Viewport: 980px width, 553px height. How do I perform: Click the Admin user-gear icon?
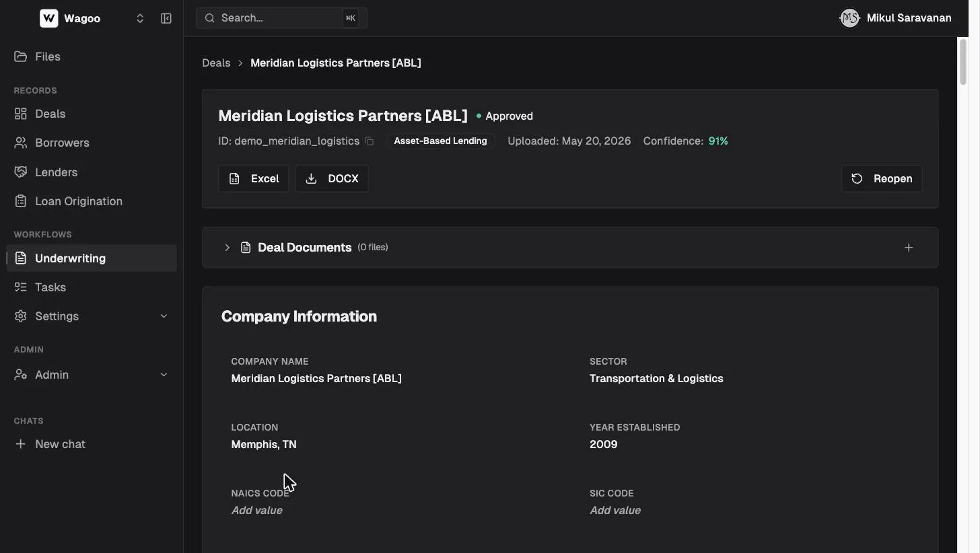(21, 375)
